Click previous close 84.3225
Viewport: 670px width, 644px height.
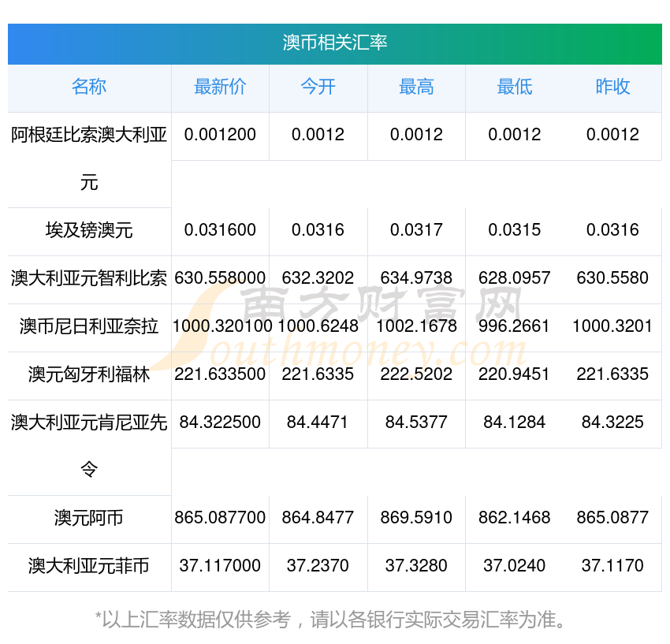pyautogui.click(x=612, y=423)
